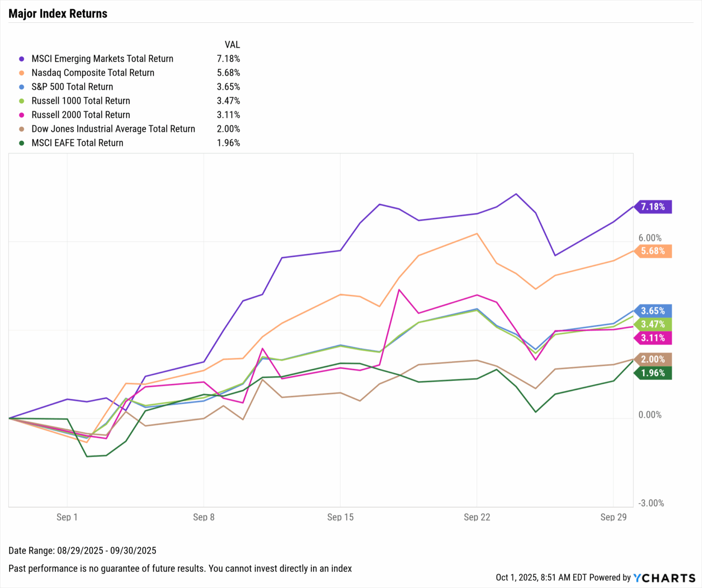Select the Nasdaq Composite Total Return label
Screen dimensions: 702x588
93,73
